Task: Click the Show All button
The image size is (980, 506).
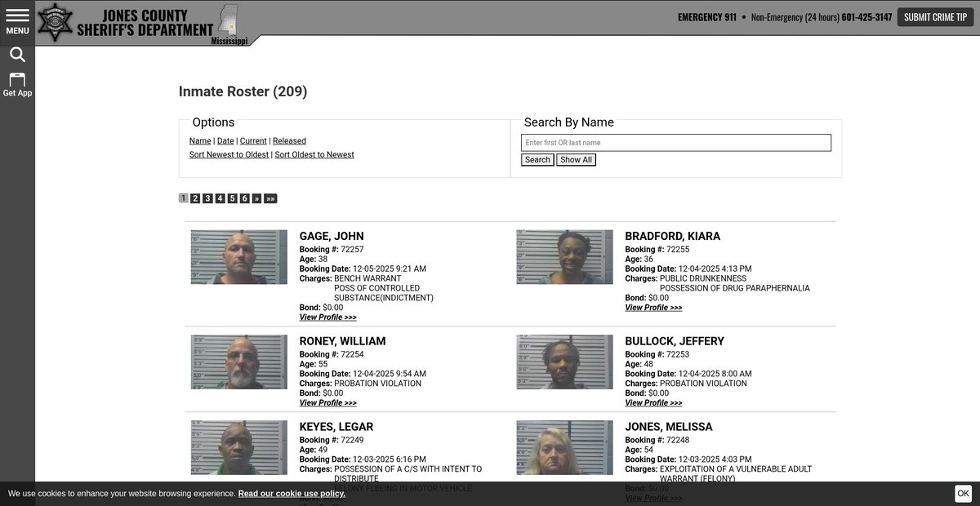Action: [576, 160]
